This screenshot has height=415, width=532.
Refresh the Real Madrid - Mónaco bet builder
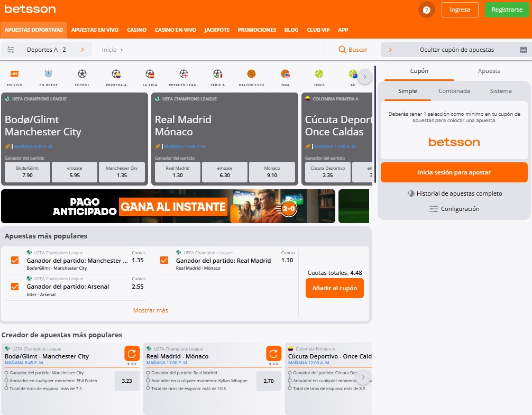[273, 354]
